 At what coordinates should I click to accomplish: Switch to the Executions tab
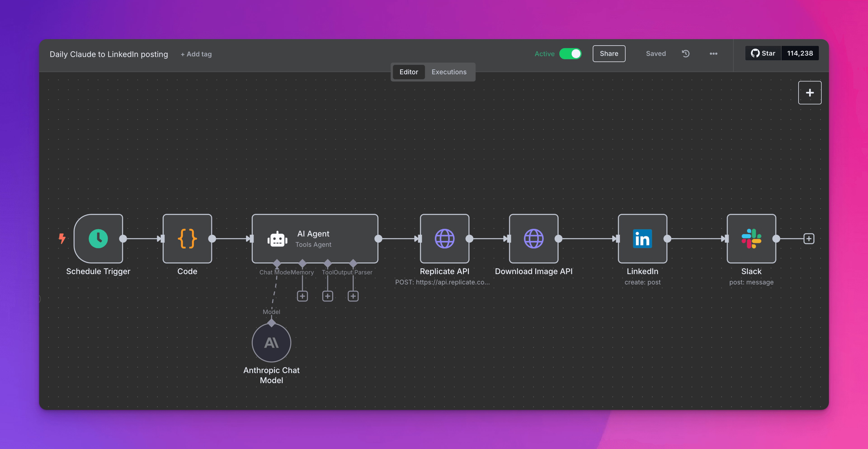pyautogui.click(x=449, y=72)
